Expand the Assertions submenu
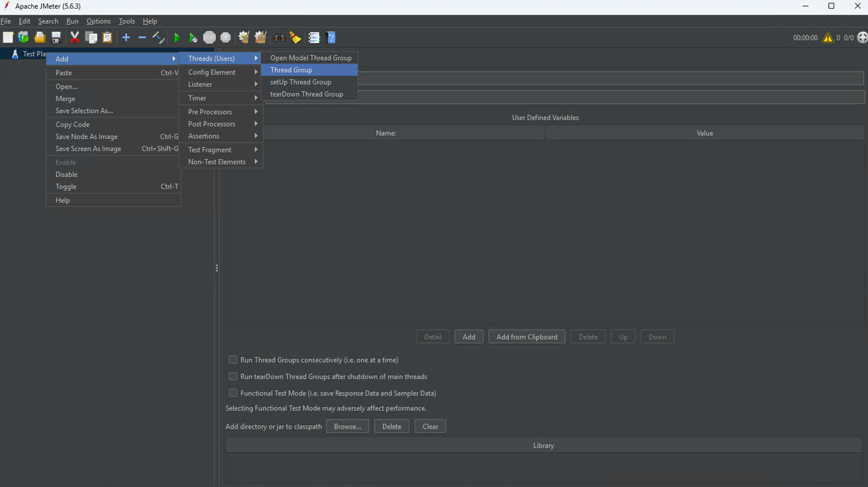This screenshot has height=487, width=868. pos(221,136)
